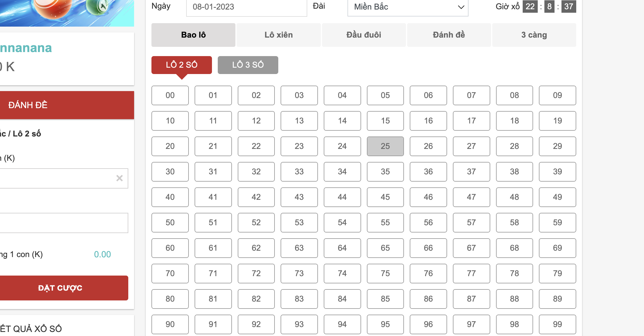Open the 3 càng tab
Viewport: 644px width, 336px height.
[534, 35]
